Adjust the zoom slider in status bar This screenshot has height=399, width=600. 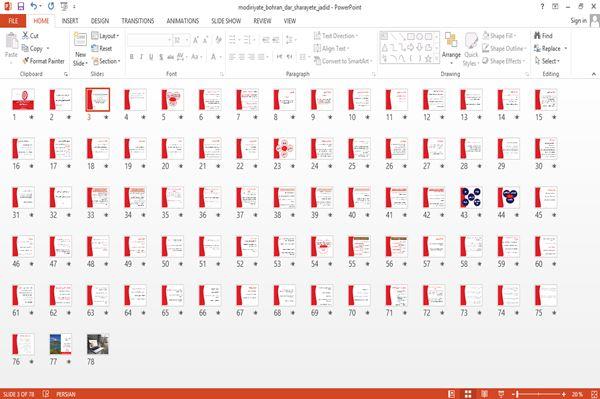click(538, 394)
